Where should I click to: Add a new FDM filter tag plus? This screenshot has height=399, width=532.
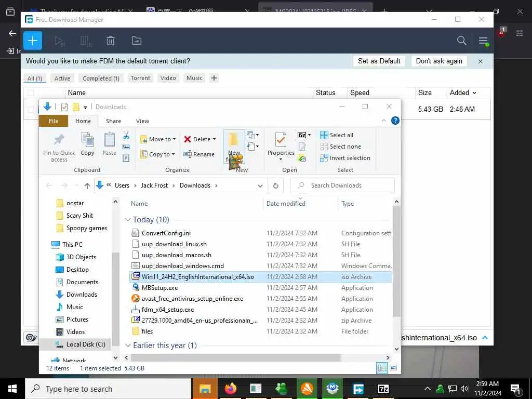(214, 78)
